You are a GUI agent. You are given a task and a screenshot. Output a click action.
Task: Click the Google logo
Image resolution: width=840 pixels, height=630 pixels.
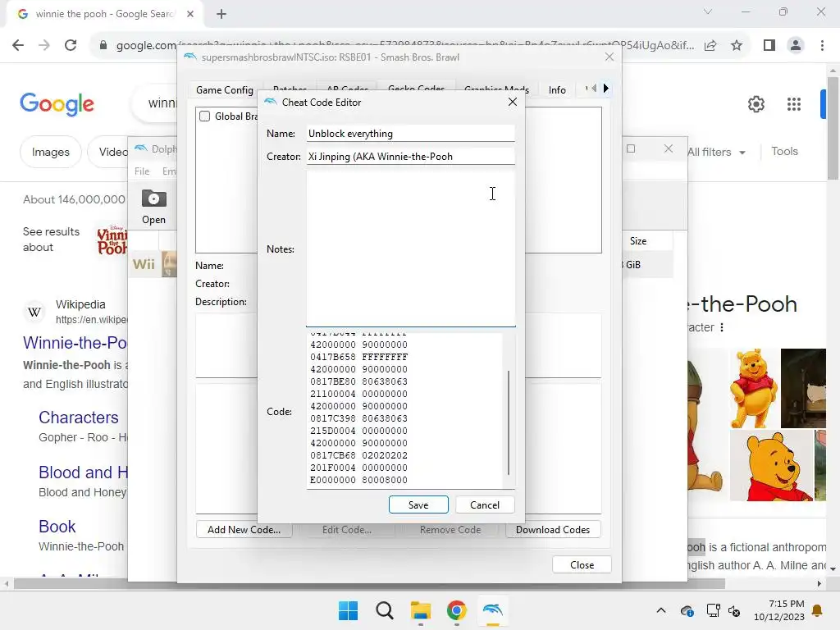tap(57, 104)
